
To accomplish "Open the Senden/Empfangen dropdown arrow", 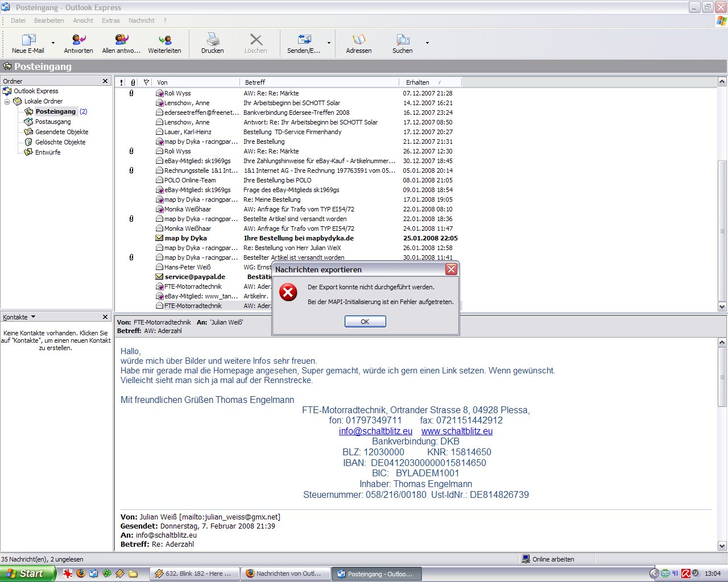I will 329,43.
